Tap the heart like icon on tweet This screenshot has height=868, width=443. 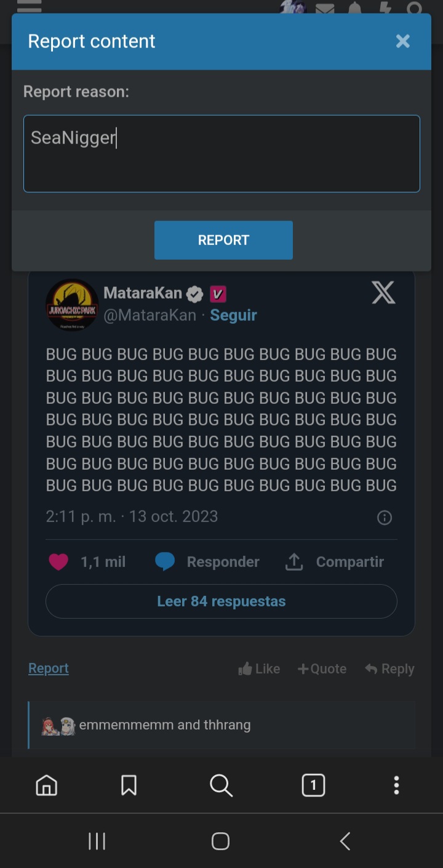pyautogui.click(x=58, y=562)
